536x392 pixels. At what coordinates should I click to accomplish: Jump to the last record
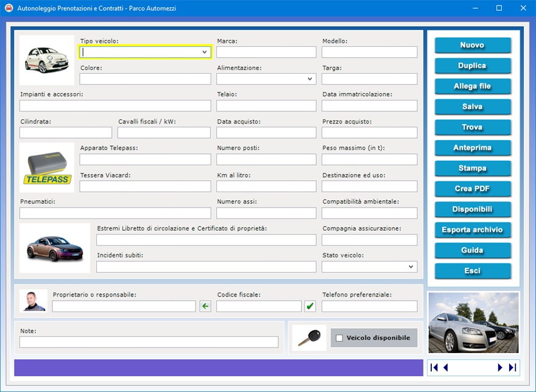512,368
